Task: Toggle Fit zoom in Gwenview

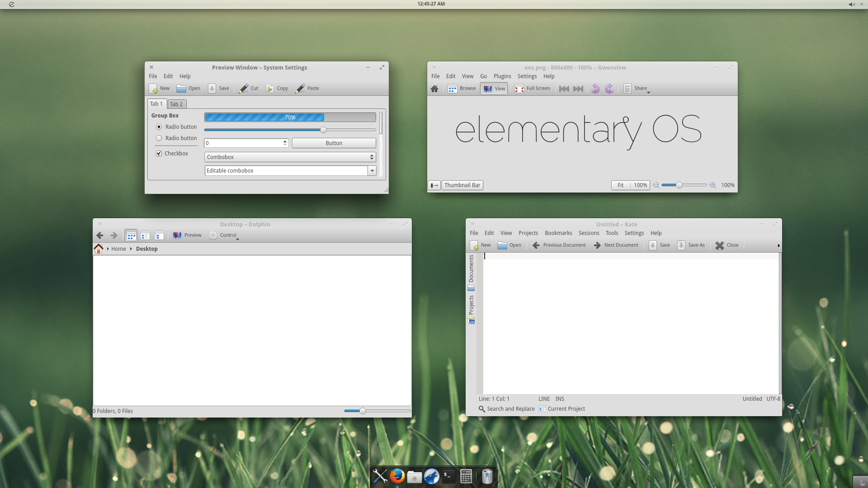Action: (x=621, y=185)
